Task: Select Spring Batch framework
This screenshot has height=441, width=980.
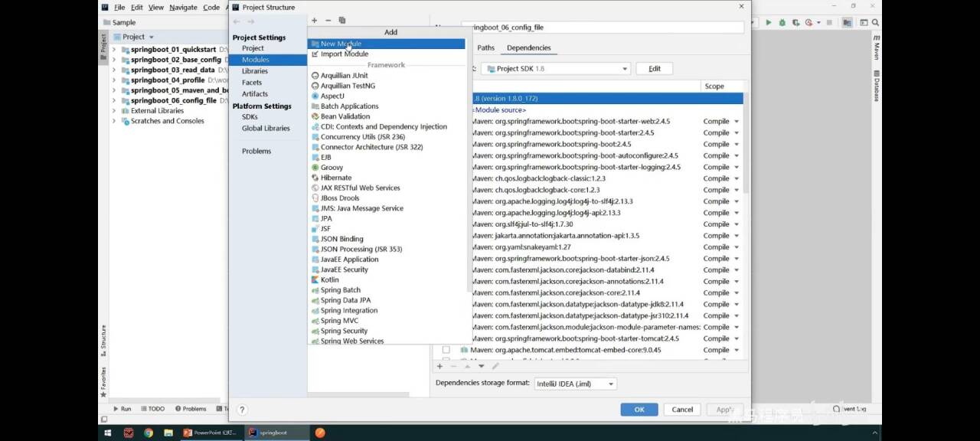Action: (386, 290)
